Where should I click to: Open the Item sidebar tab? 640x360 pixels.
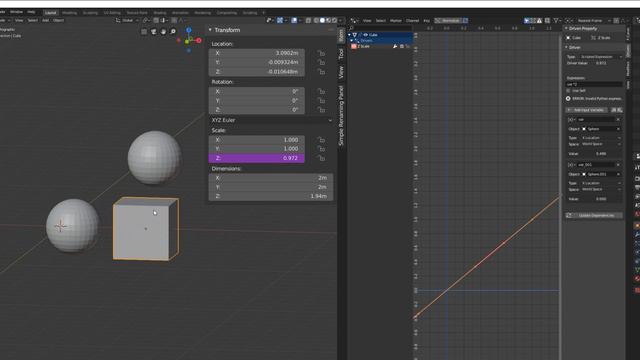(341, 36)
